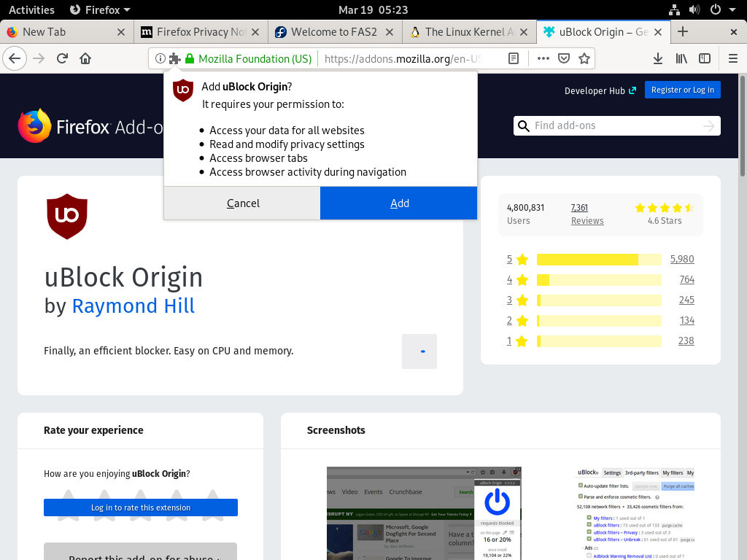Close the uBlock Origin tab
The height and width of the screenshot is (560, 747).
click(658, 32)
